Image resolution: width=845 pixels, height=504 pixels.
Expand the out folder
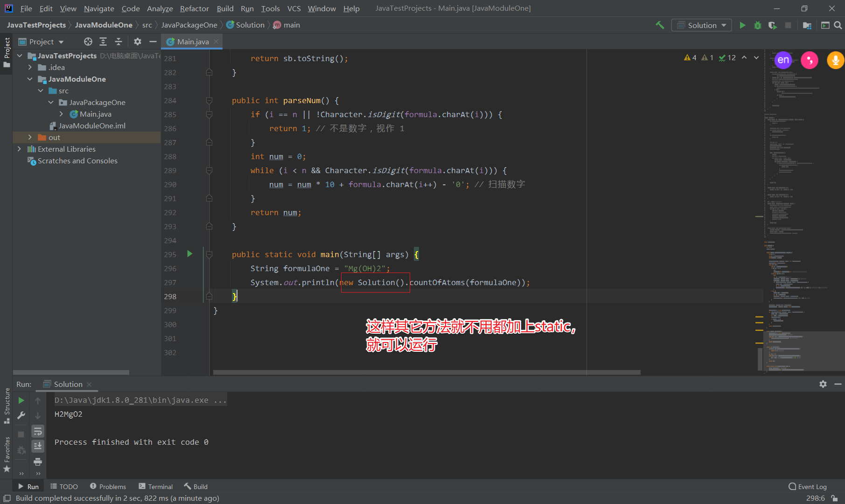pyautogui.click(x=30, y=137)
